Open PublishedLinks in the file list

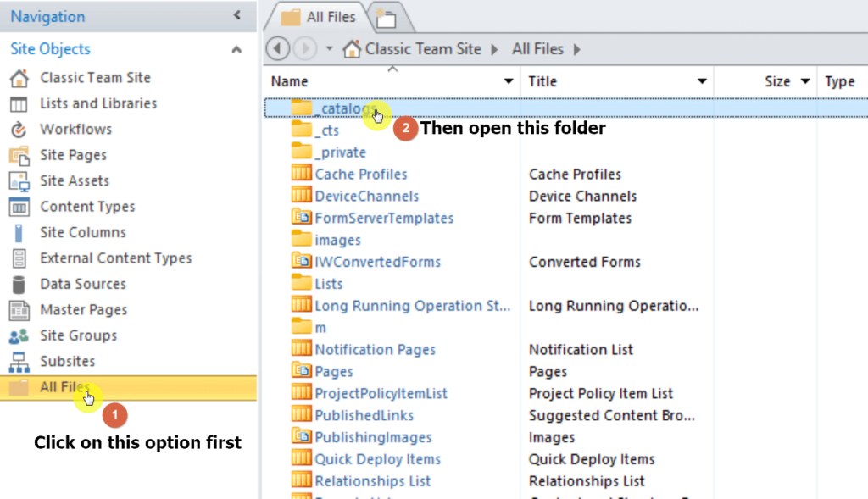pyautogui.click(x=364, y=415)
